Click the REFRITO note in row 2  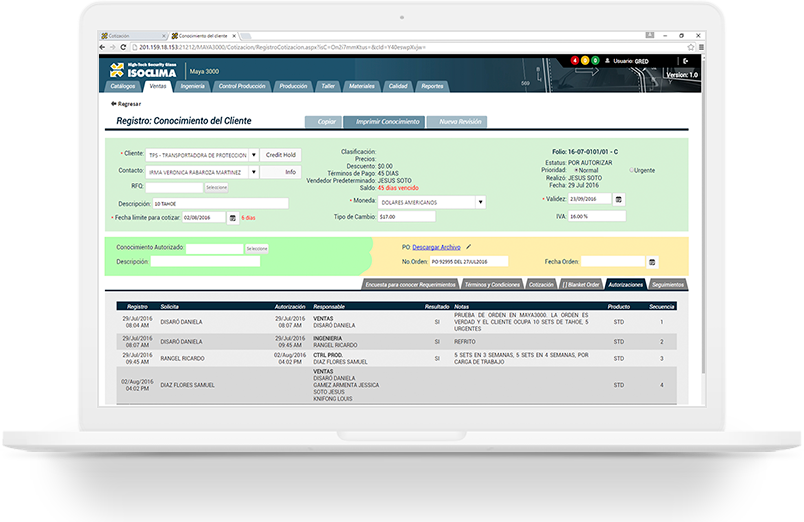click(x=465, y=342)
